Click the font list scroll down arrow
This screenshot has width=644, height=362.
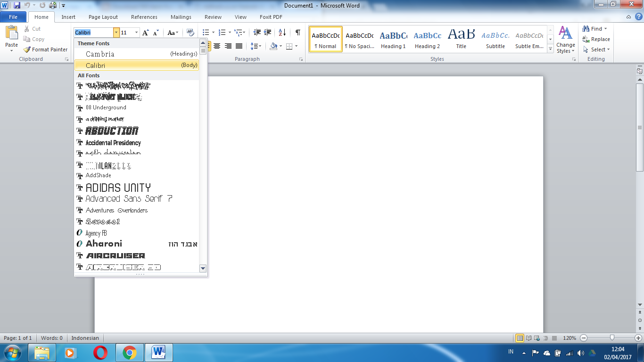[203, 268]
